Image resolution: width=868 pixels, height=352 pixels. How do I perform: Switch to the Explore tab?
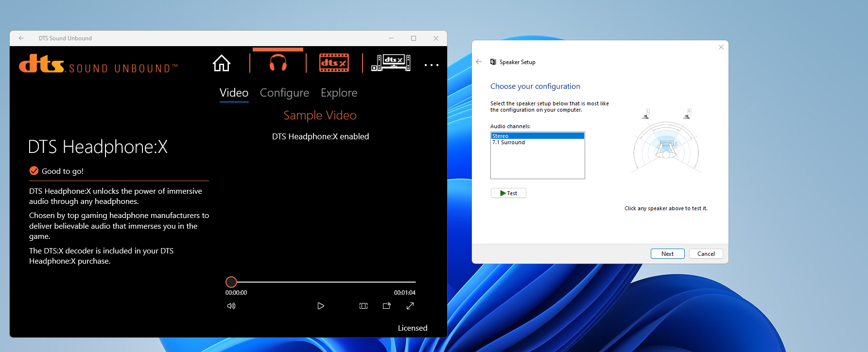(x=339, y=93)
